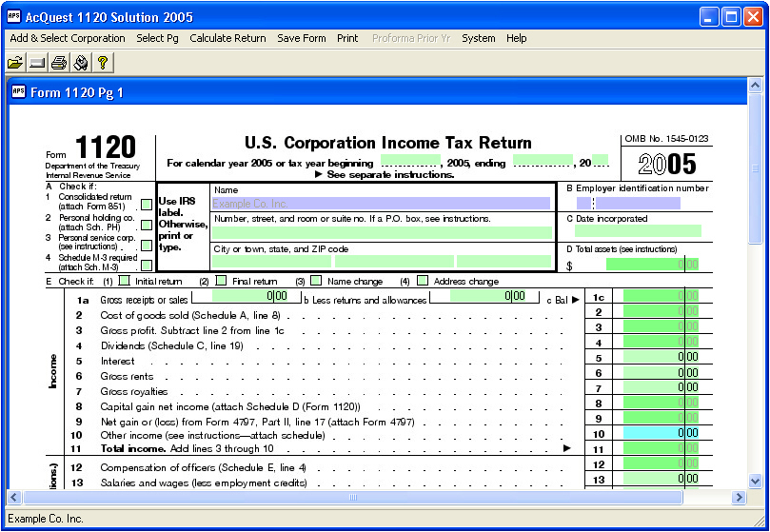Click the Name field with Example Co. Inc.
Viewport: 770px width, 532px height.
pos(381,204)
